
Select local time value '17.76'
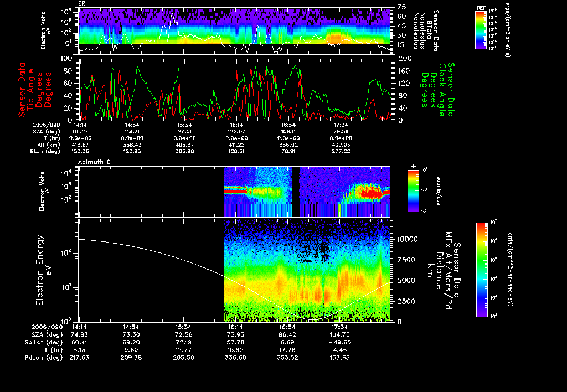287,350
